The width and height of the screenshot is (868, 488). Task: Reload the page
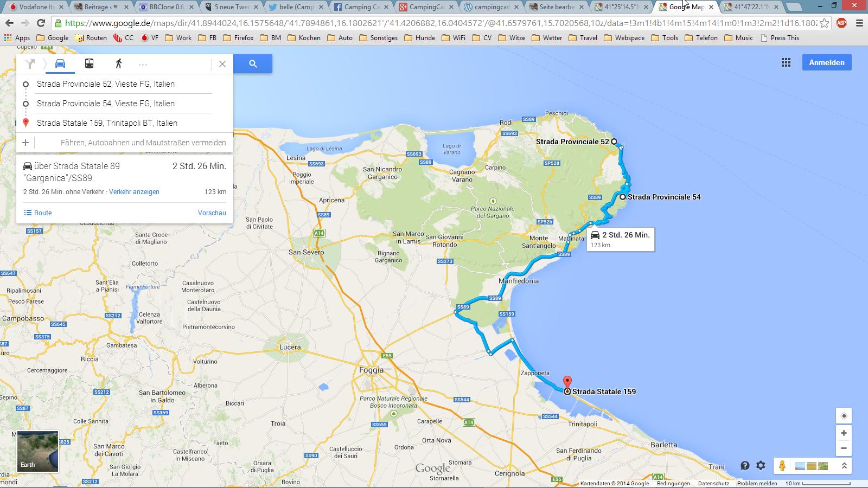click(41, 23)
